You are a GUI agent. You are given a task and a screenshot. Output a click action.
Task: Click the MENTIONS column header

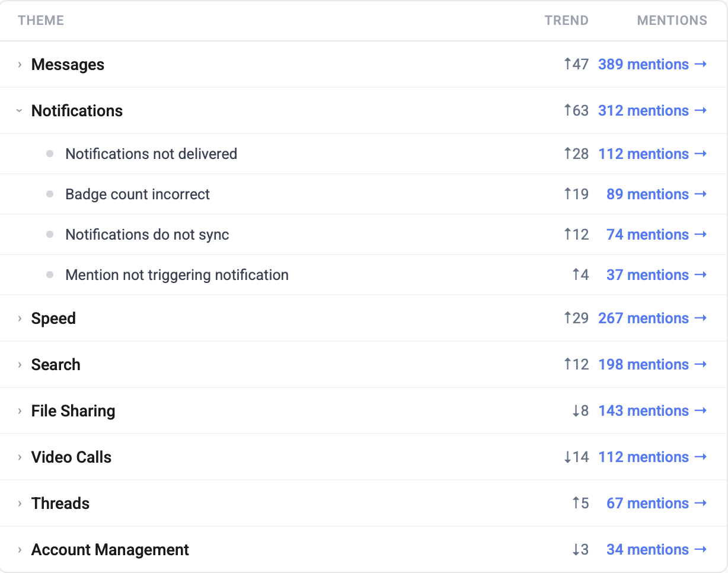672,20
